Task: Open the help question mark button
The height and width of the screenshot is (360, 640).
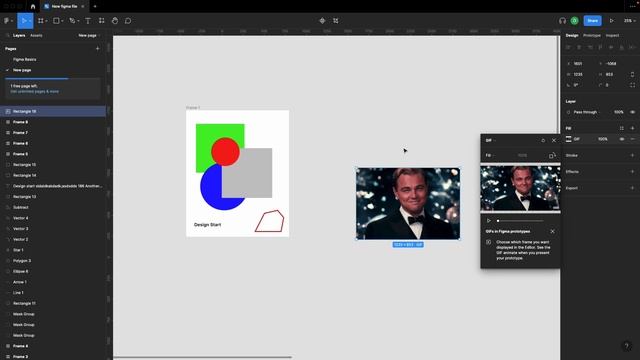Action: (x=627, y=346)
